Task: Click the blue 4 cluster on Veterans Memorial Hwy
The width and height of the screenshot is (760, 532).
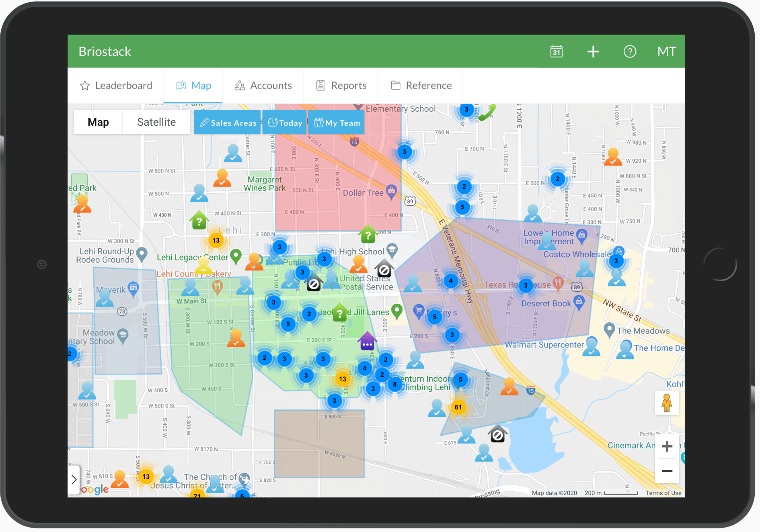Action: 451,280
